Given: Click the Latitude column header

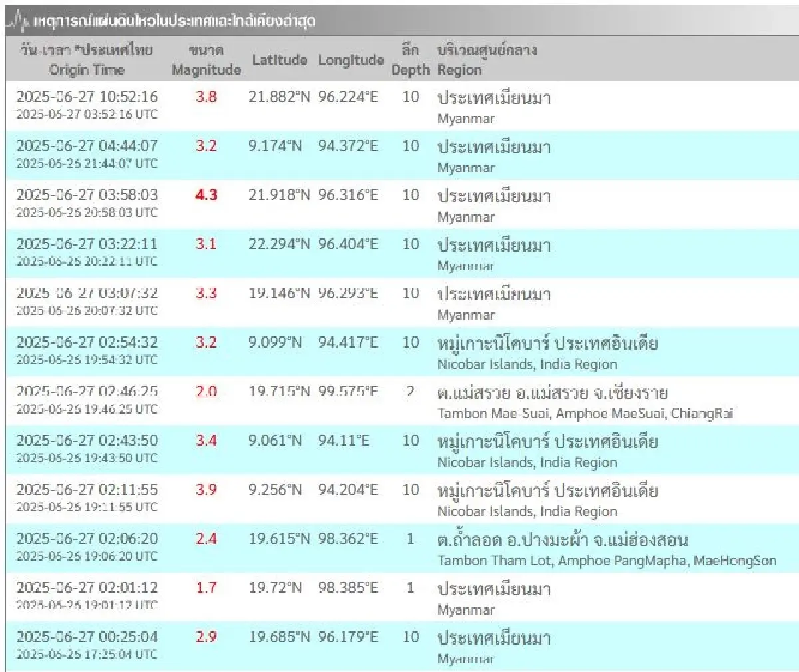Looking at the screenshot, I should pyautogui.click(x=280, y=60).
